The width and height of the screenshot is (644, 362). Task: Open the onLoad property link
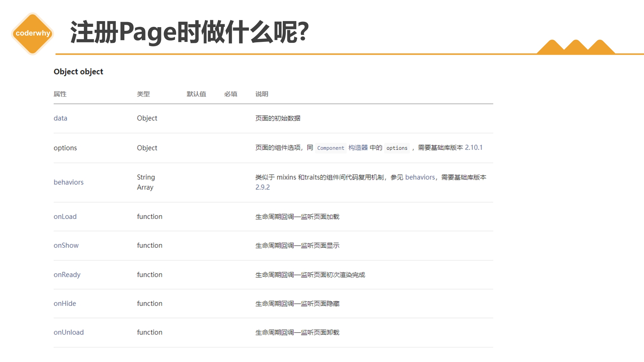click(x=65, y=217)
